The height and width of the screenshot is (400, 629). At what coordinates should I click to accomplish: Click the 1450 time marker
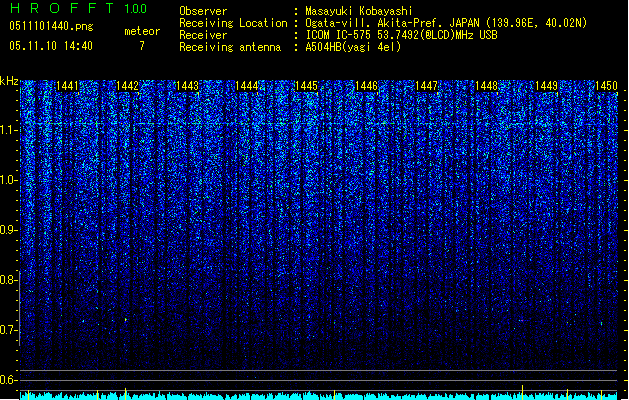pyautogui.click(x=606, y=86)
